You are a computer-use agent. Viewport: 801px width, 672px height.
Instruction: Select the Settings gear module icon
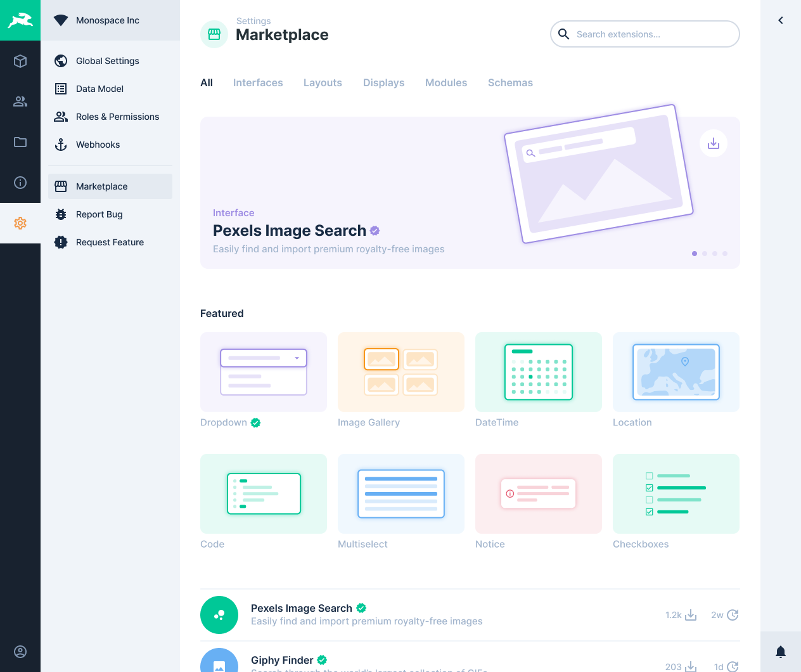(x=20, y=223)
